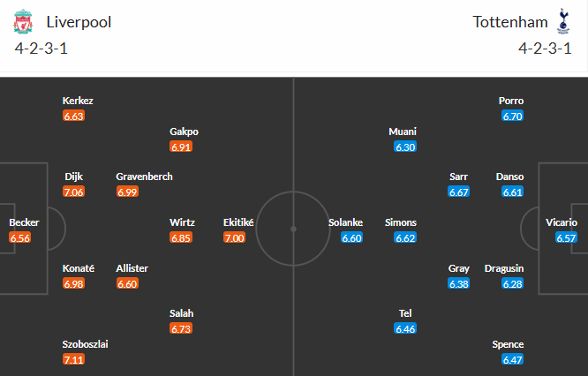588x376 pixels.
Task: Select Vicario's 6.57 rating badge
Action: click(566, 238)
